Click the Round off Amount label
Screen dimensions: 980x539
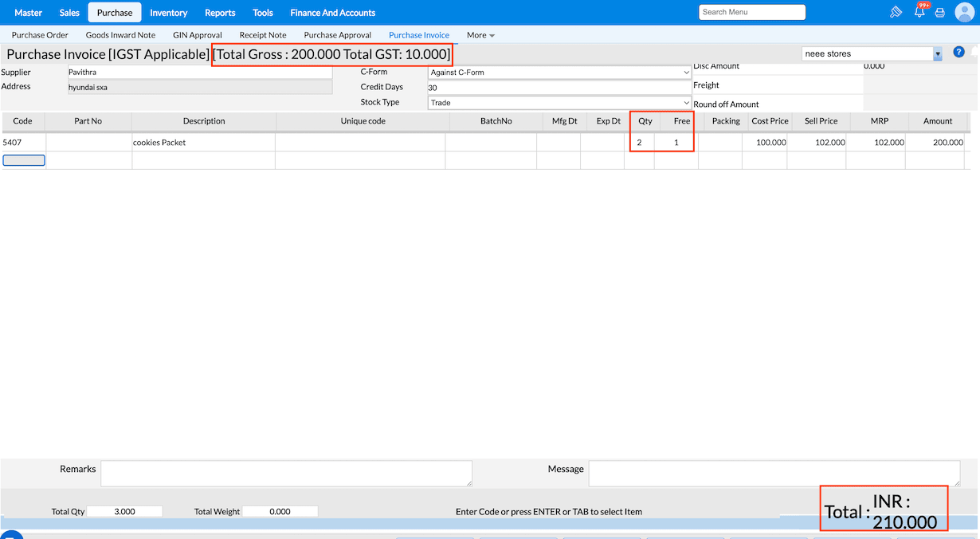tap(726, 104)
